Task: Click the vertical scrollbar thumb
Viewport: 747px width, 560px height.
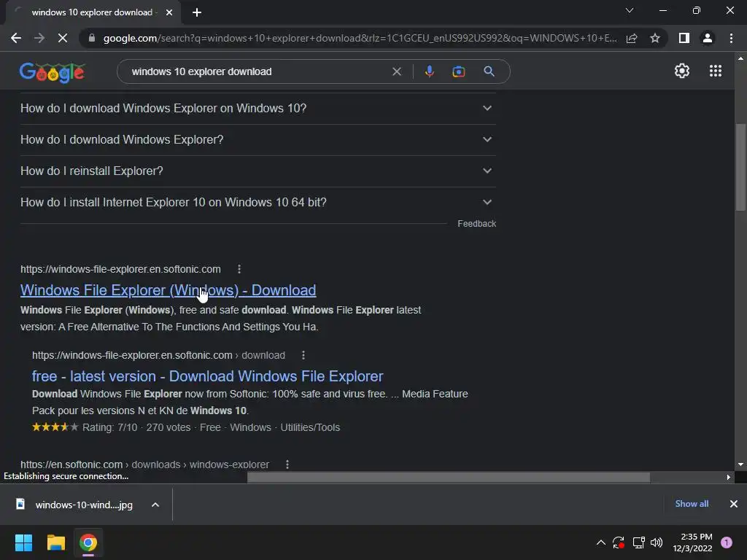Action: (x=740, y=167)
